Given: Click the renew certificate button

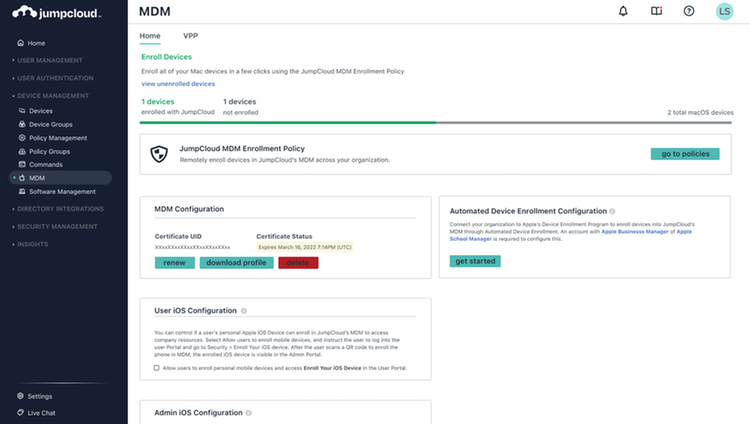Looking at the screenshot, I should [x=175, y=263].
